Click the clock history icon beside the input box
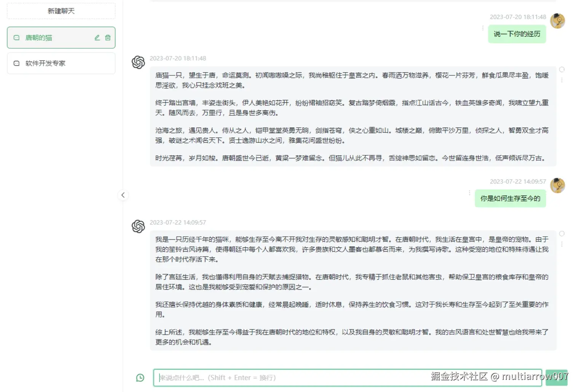579x392 pixels. [x=140, y=378]
